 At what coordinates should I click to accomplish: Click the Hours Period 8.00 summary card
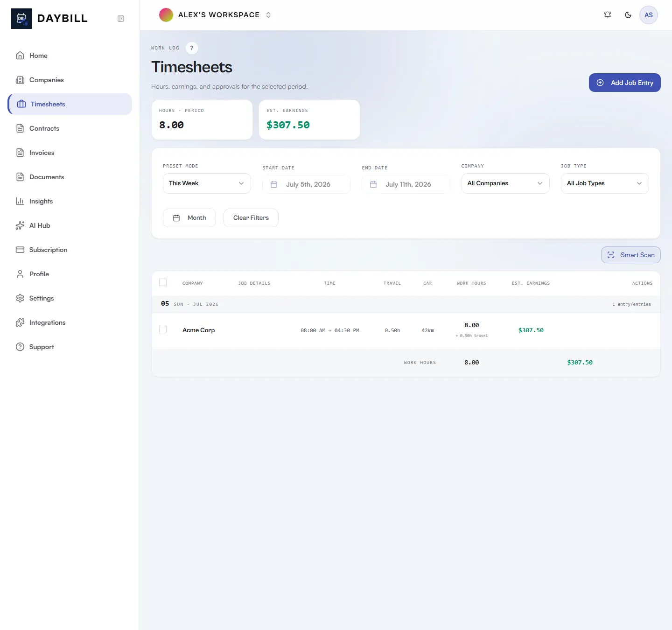tap(202, 119)
